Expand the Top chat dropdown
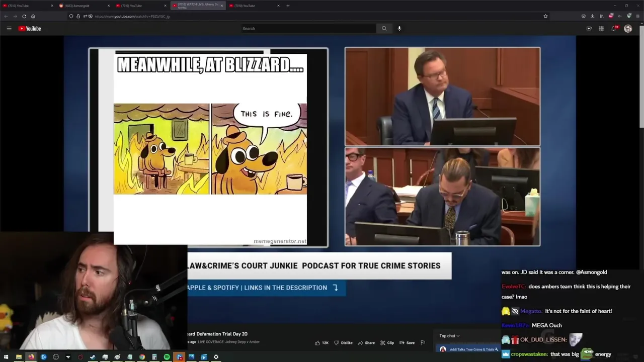 pyautogui.click(x=449, y=336)
